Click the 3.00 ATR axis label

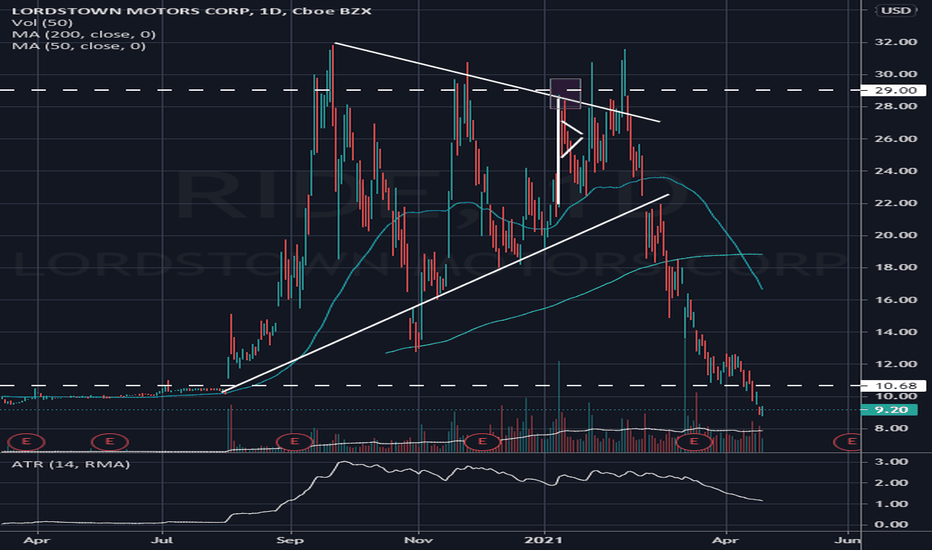pos(892,461)
